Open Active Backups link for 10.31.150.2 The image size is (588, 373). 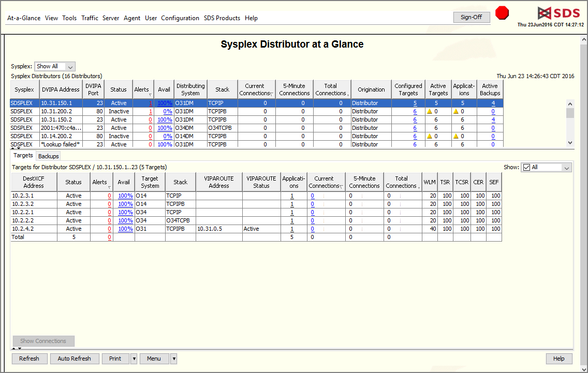[493, 120]
